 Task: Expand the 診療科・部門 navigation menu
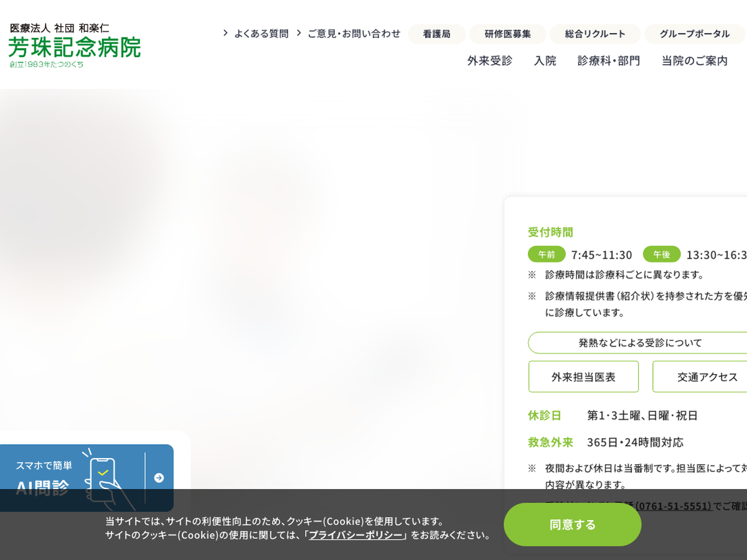[608, 60]
